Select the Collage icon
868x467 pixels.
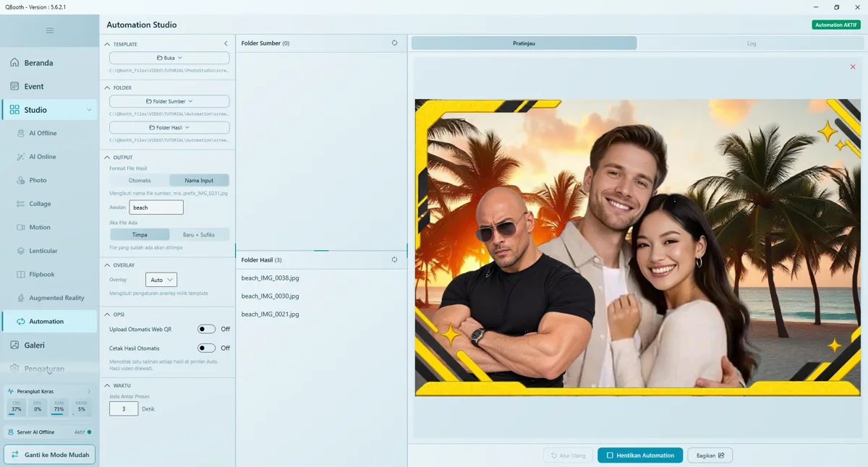click(x=22, y=204)
